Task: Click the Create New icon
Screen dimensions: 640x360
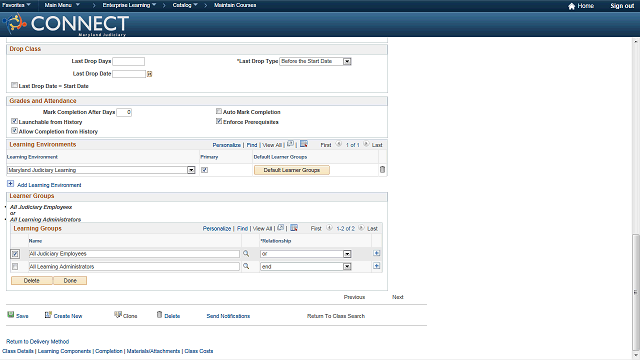Action: (48, 315)
